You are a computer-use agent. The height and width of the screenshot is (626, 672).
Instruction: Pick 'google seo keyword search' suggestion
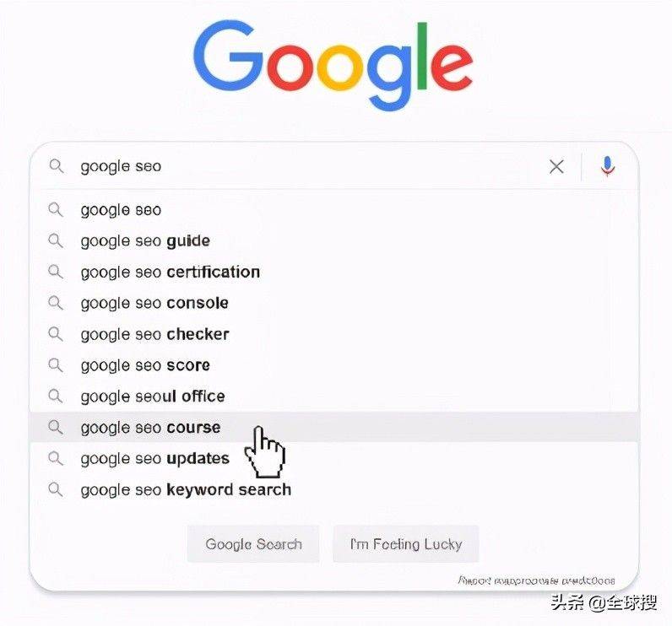coord(186,490)
